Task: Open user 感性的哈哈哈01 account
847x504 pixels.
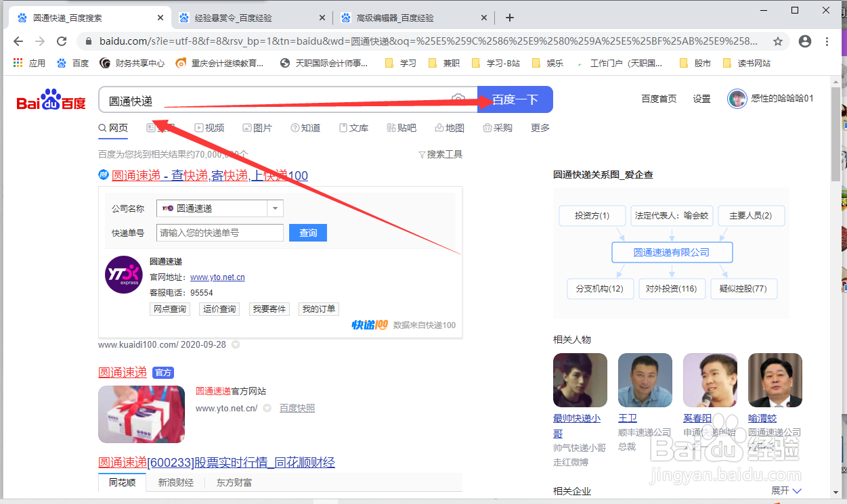Action: 770,99
